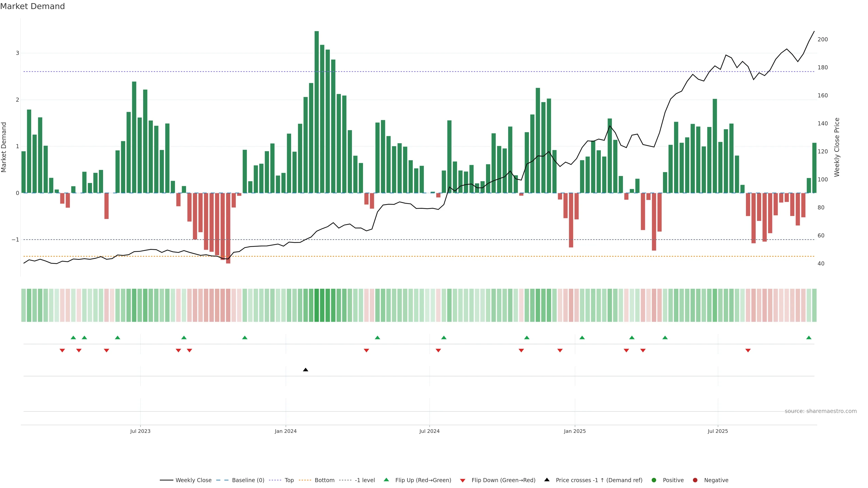Click the tallest green demand bar

pyautogui.click(x=316, y=111)
